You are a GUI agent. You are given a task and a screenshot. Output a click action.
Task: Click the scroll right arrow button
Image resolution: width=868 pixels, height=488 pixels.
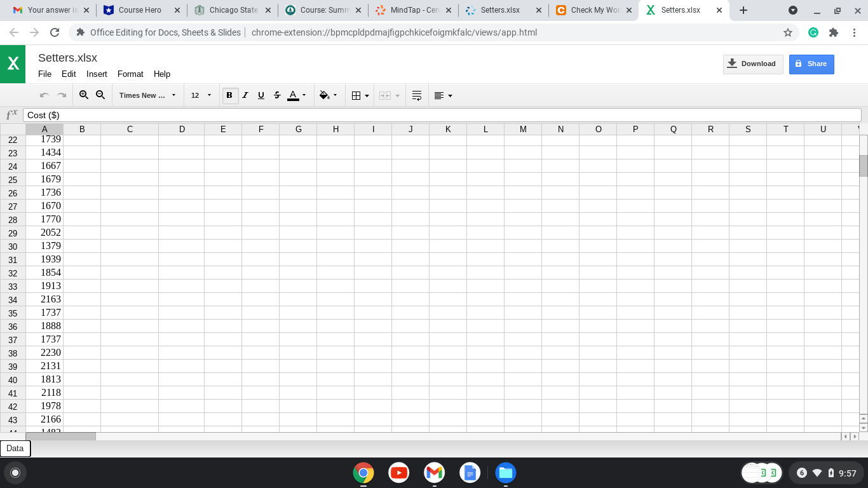tap(855, 437)
